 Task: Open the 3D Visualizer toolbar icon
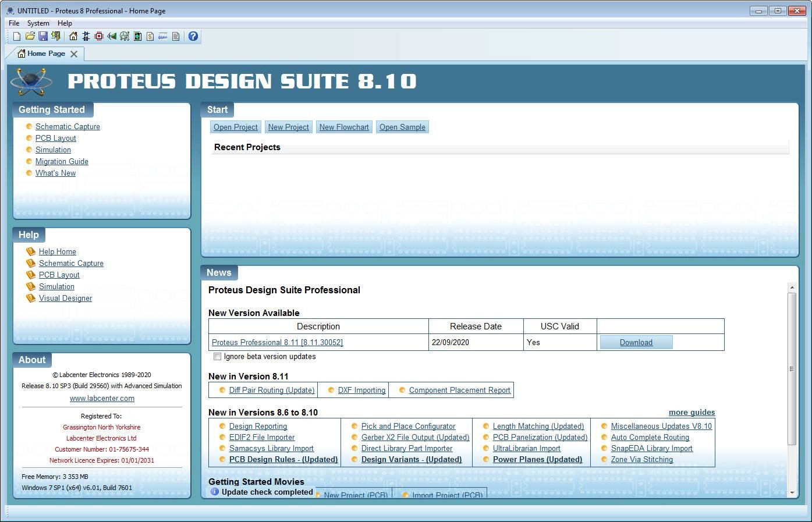click(112, 37)
